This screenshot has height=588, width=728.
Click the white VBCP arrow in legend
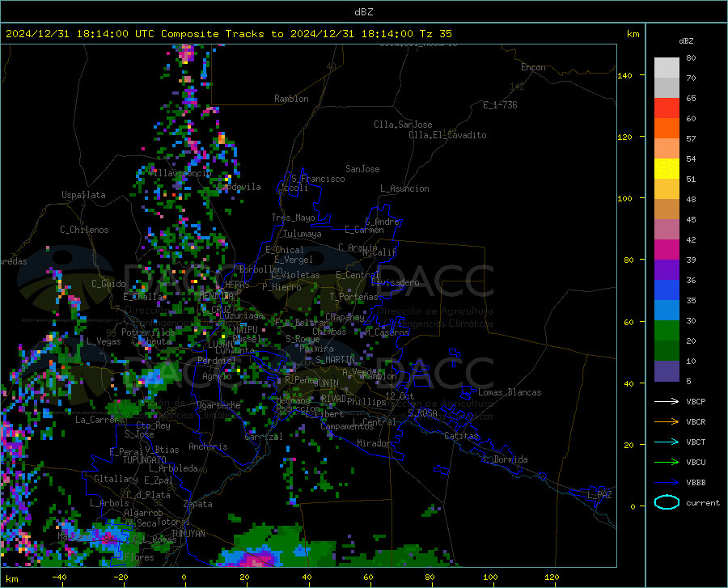pos(667,401)
